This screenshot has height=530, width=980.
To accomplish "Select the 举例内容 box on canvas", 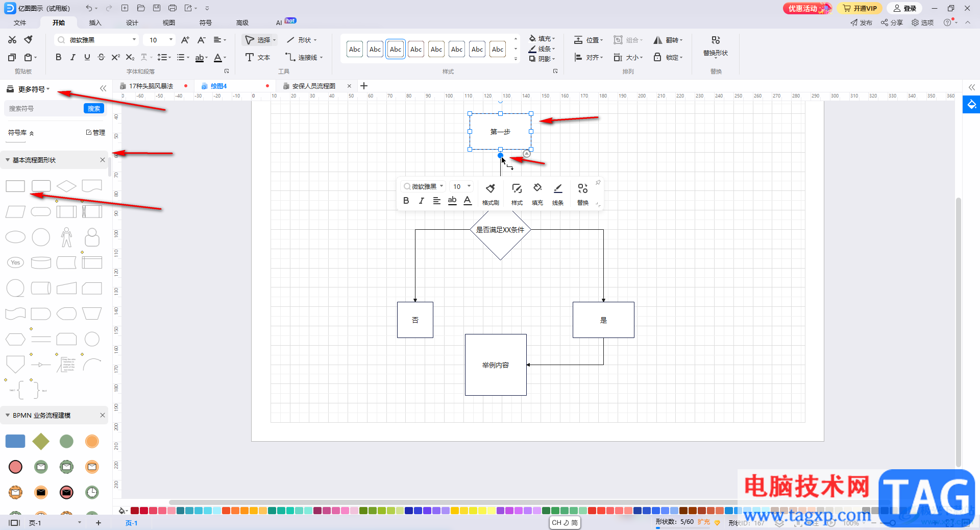I will click(496, 365).
